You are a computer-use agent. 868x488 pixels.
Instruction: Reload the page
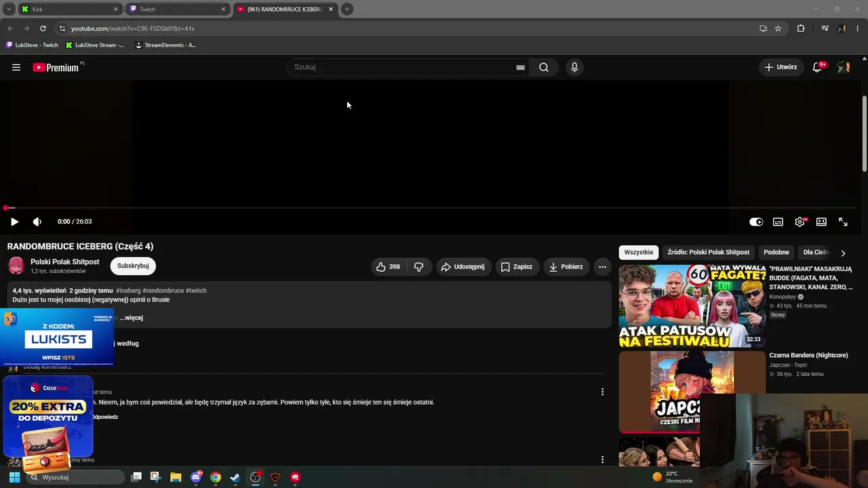tap(43, 28)
